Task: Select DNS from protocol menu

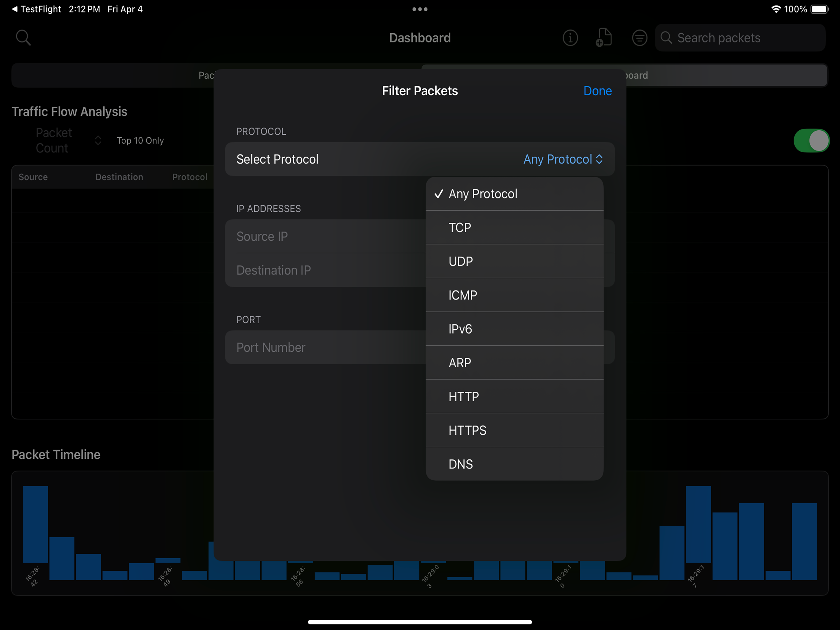Action: tap(514, 464)
